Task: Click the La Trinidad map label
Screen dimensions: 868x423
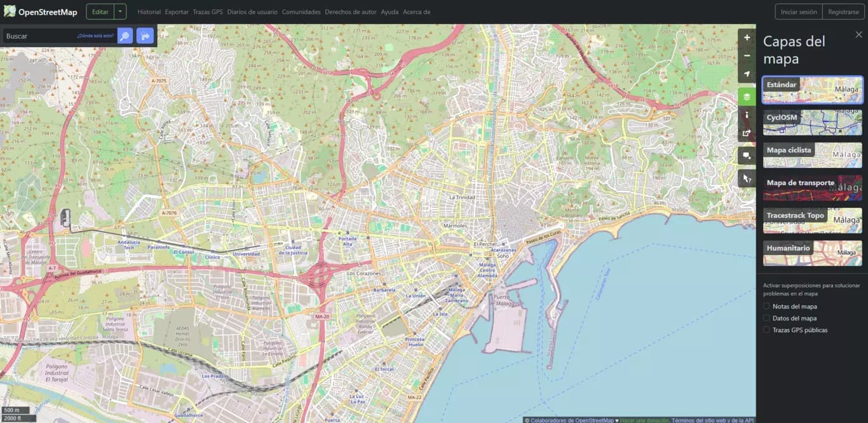Action: (462, 197)
